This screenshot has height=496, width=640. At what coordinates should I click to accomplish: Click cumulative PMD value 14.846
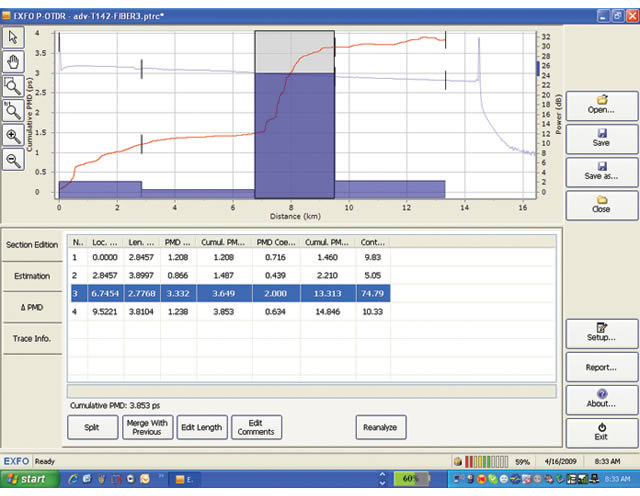pyautogui.click(x=327, y=311)
